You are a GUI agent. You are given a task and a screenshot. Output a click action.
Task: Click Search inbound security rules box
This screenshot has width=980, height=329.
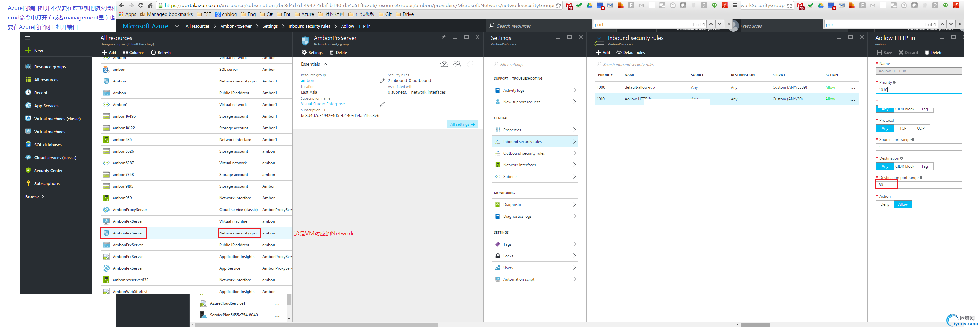(x=727, y=65)
